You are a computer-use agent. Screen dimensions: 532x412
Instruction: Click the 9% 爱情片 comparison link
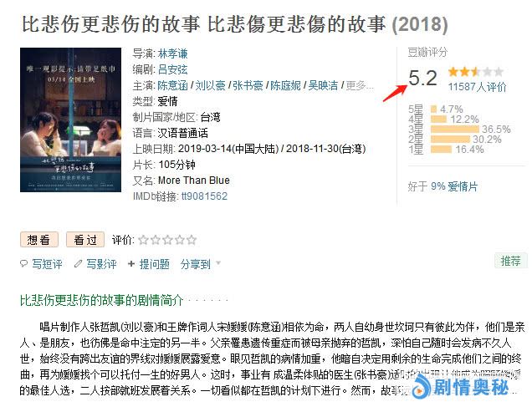coord(454,186)
